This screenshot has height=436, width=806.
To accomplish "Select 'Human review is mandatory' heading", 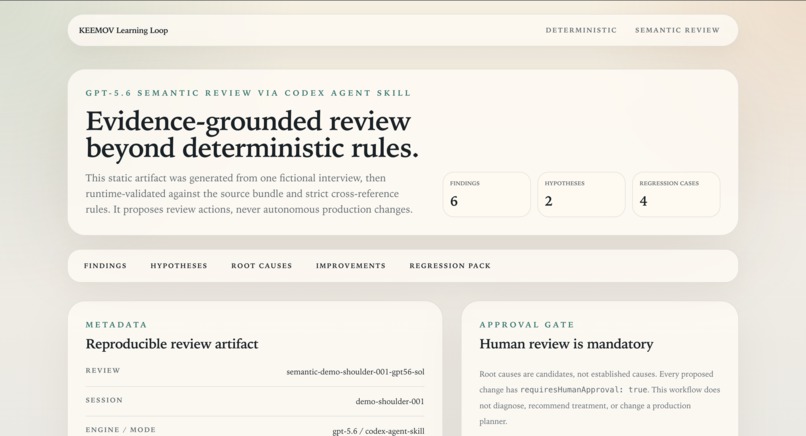I will click(566, 344).
